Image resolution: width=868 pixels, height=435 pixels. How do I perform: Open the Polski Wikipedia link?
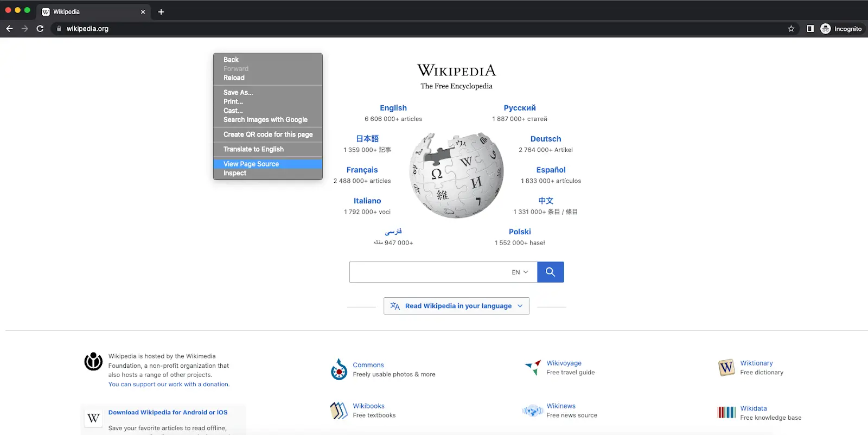tap(520, 232)
